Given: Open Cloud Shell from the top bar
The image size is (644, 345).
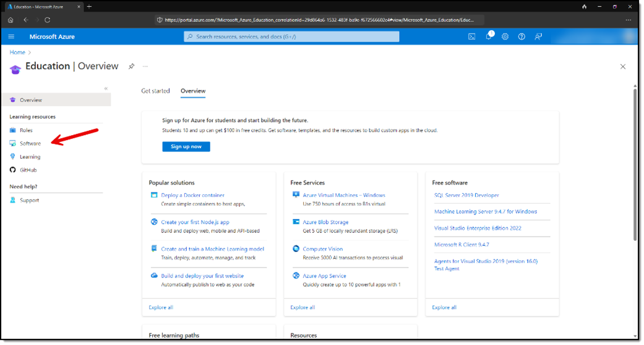Looking at the screenshot, I should (x=471, y=37).
